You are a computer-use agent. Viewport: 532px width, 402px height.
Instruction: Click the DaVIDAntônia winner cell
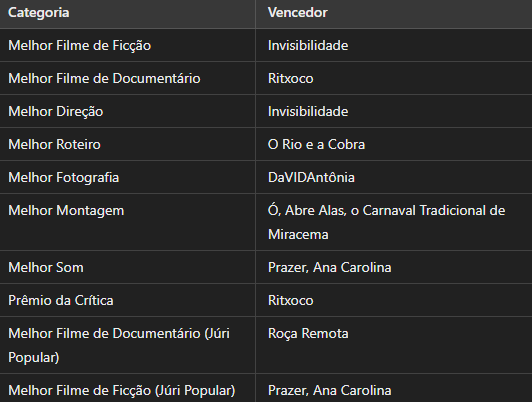pyautogui.click(x=394, y=177)
